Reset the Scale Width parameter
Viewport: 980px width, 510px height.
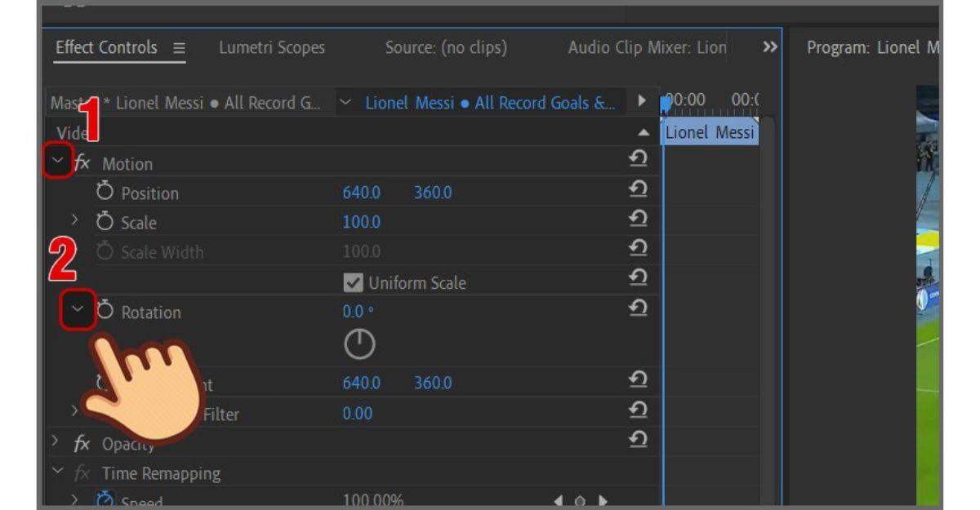pos(639,248)
